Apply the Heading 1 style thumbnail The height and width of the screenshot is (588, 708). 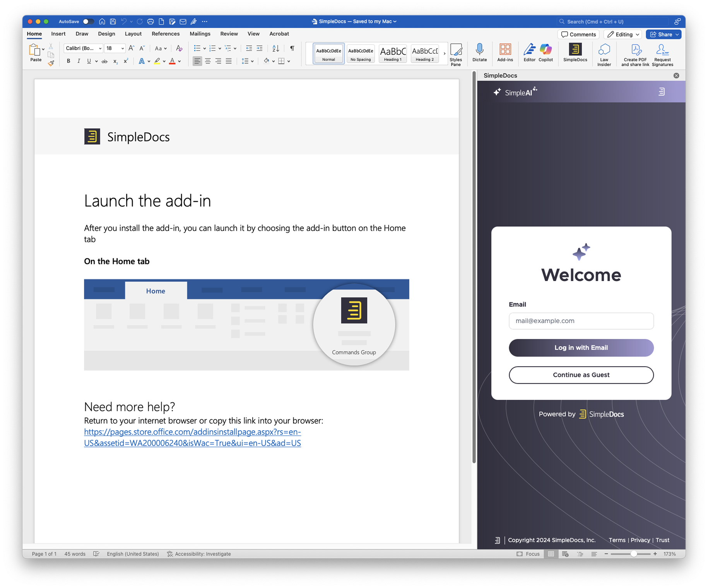click(392, 53)
